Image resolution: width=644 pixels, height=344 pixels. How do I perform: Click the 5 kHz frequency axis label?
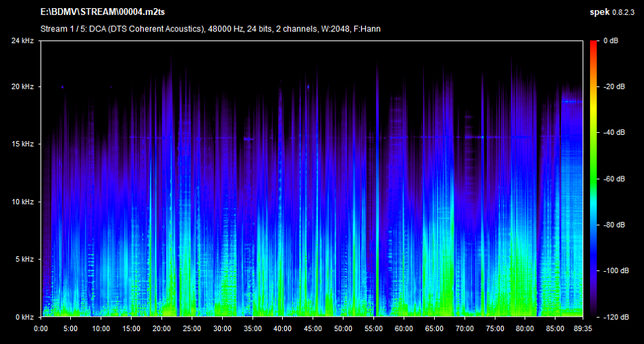point(25,260)
